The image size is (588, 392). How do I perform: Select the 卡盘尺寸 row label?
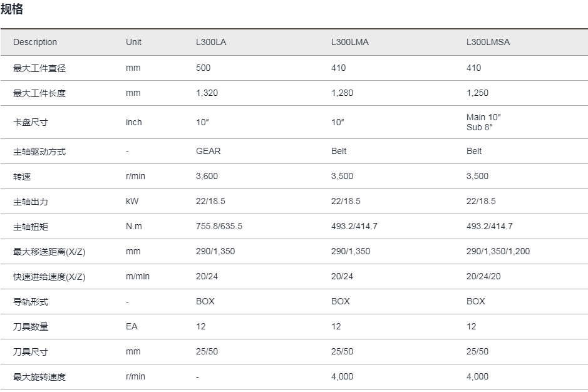31,122
